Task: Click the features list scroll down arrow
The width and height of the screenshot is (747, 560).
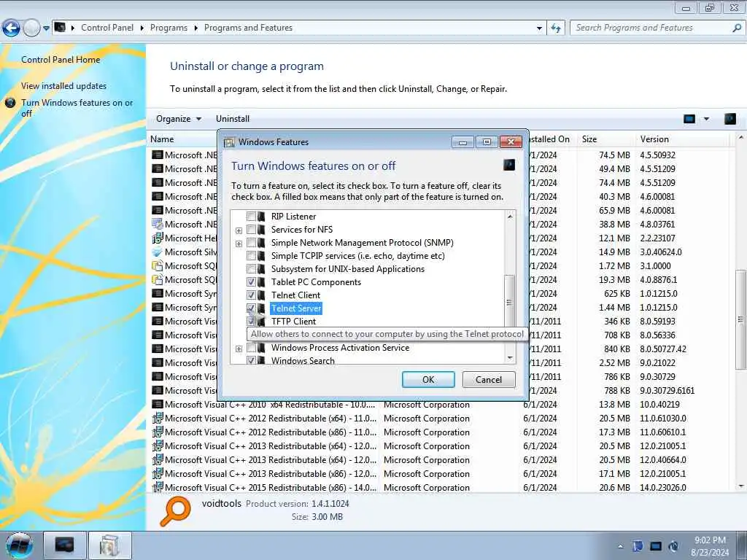Action: click(510, 358)
